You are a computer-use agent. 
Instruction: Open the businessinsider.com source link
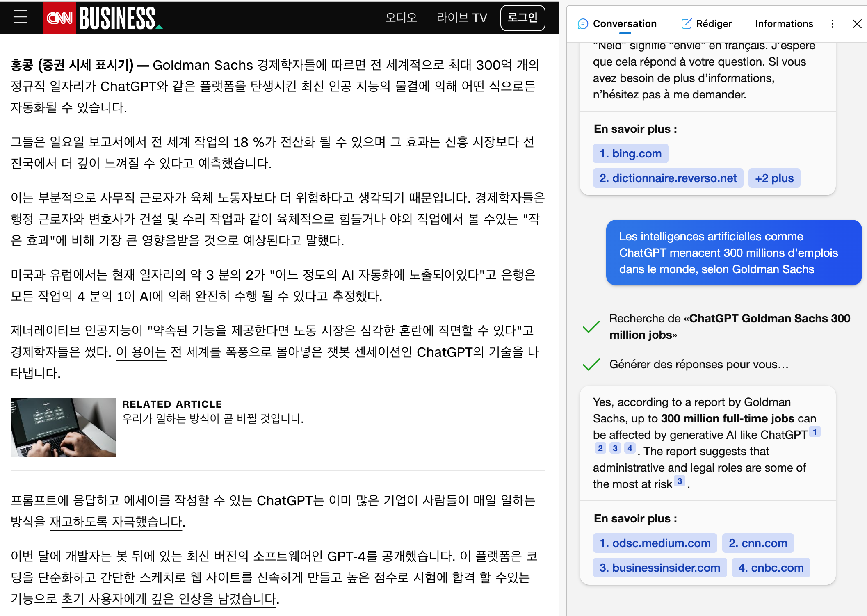pos(659,568)
